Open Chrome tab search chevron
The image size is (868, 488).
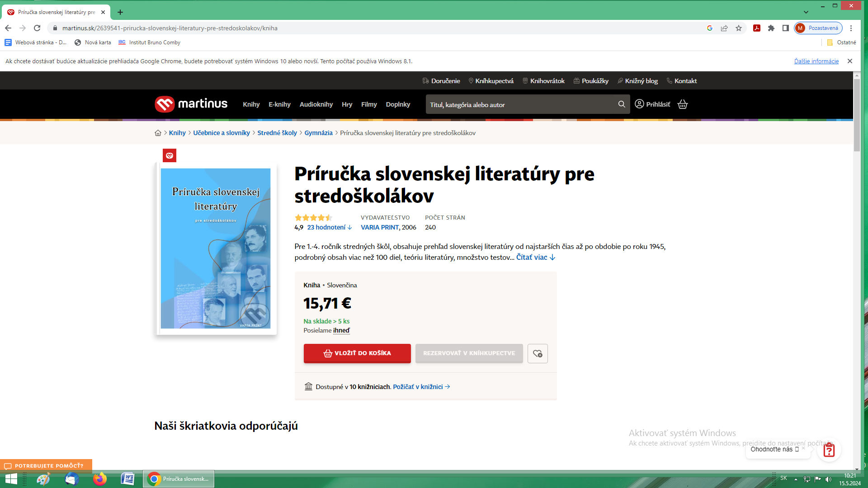(x=806, y=12)
